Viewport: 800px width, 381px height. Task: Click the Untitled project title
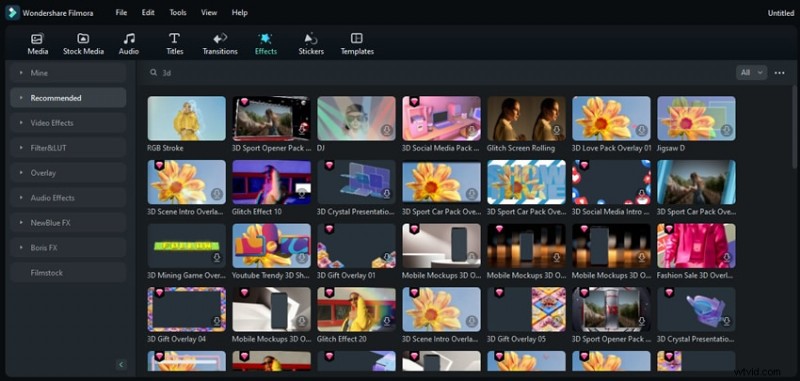781,13
